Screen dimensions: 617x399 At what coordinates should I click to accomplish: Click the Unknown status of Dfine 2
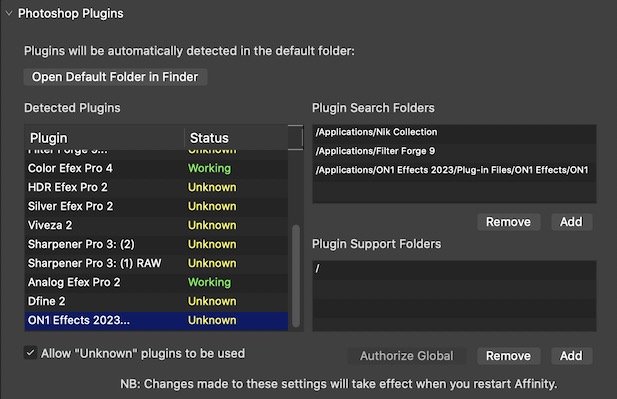click(212, 301)
